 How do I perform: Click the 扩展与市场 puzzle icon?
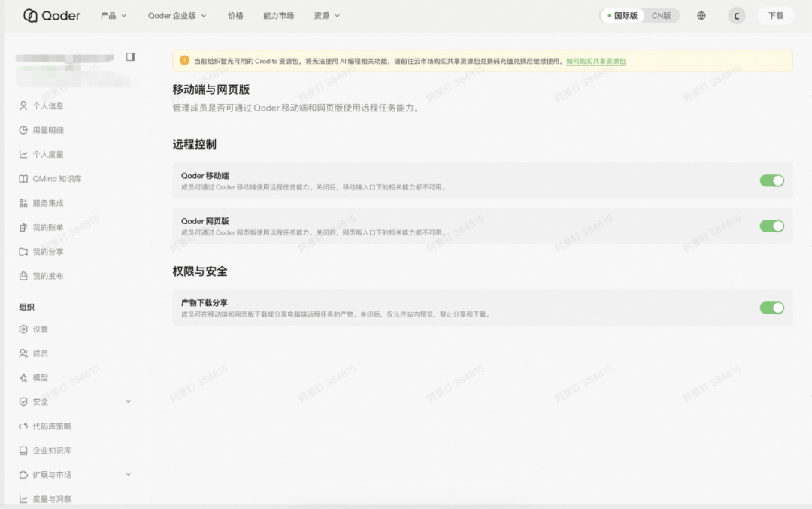tap(23, 475)
